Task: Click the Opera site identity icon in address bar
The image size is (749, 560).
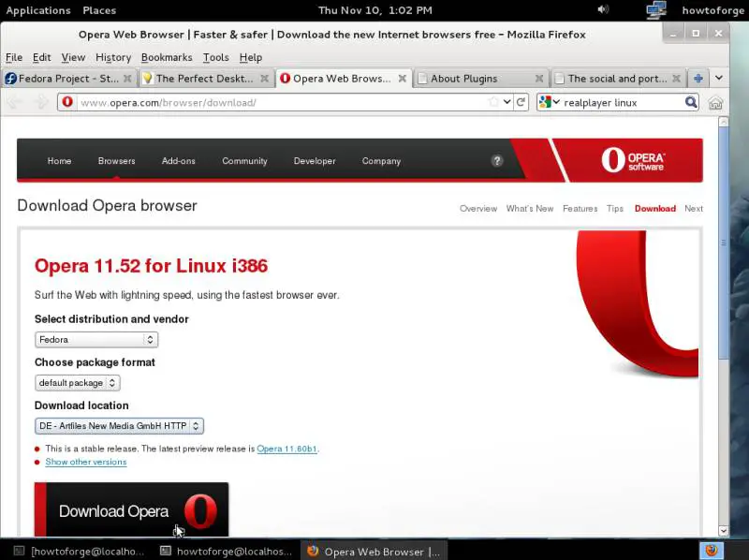Action: point(67,102)
